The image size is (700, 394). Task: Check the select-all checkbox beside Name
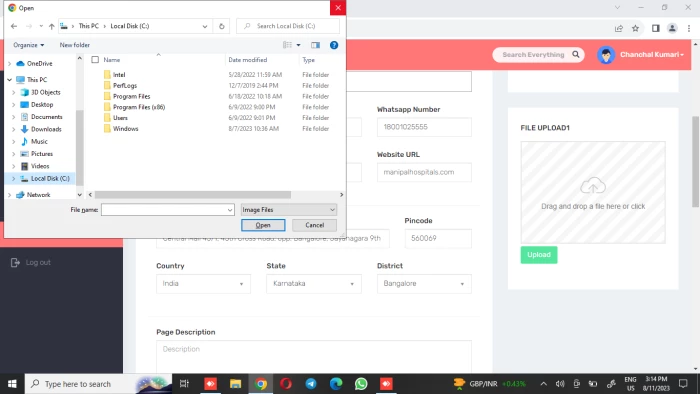(95, 60)
